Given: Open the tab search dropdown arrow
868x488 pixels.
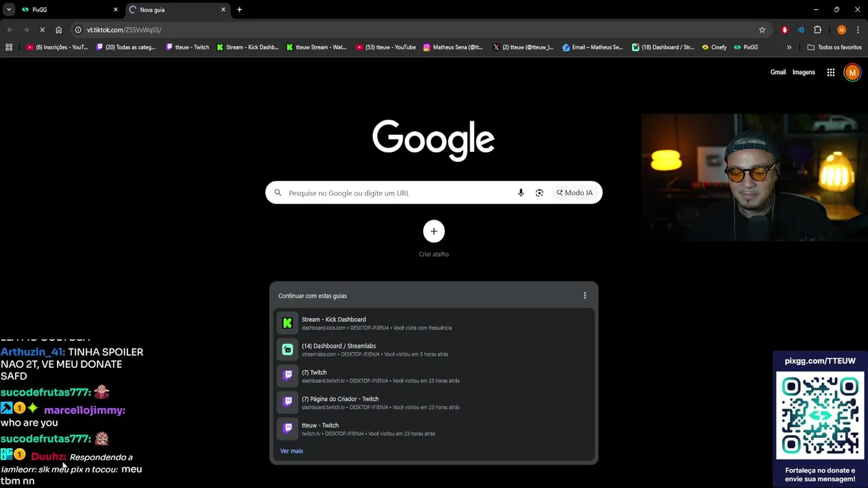Looking at the screenshot, I should coord(9,9).
